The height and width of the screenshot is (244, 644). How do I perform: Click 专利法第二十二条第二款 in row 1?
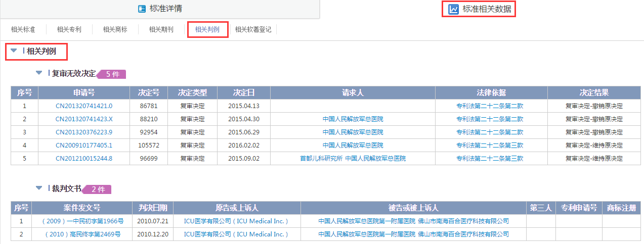click(x=489, y=106)
